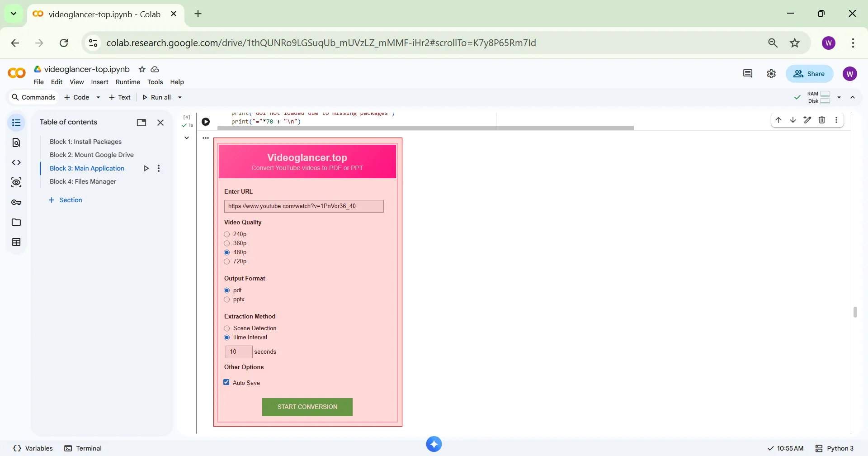The height and width of the screenshot is (456, 868).
Task: Select 240p video quality
Action: click(227, 234)
